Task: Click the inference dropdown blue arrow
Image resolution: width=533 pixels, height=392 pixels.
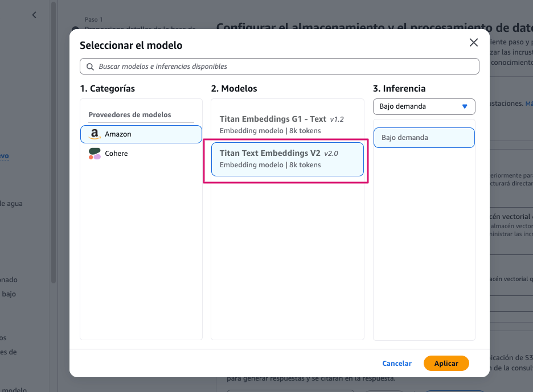Action: click(x=465, y=106)
